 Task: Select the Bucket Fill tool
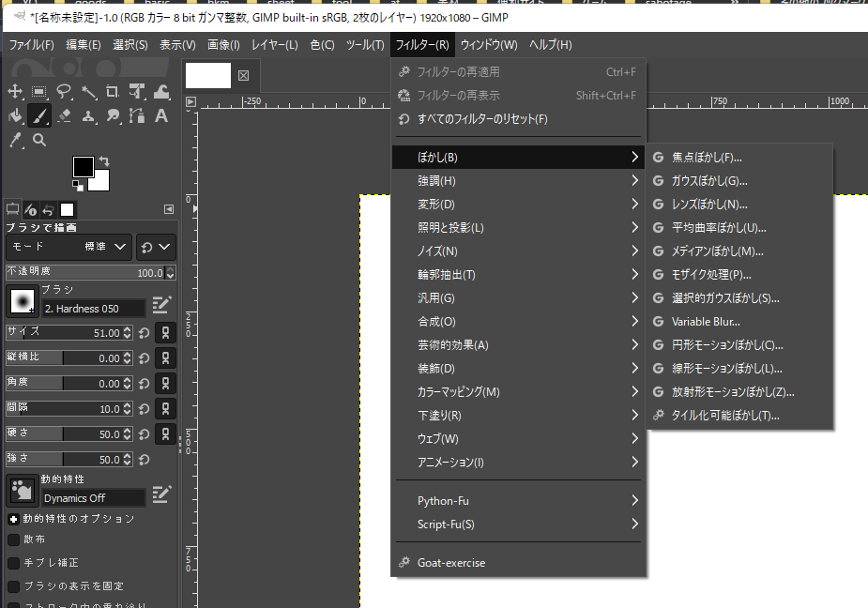coord(15,115)
